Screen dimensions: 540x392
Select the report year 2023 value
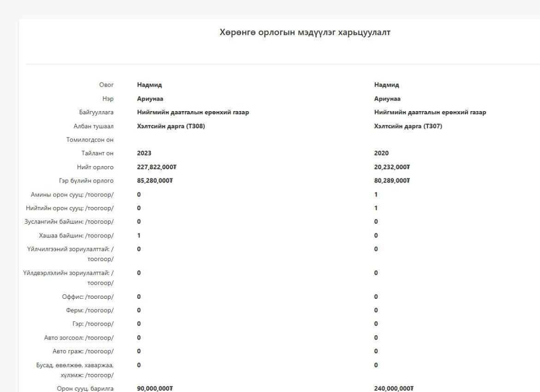pos(144,153)
